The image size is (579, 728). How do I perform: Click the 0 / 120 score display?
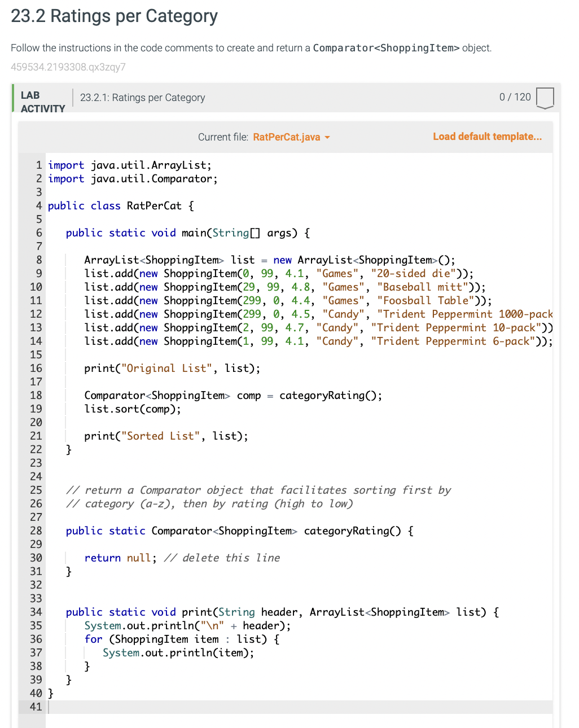tap(514, 97)
